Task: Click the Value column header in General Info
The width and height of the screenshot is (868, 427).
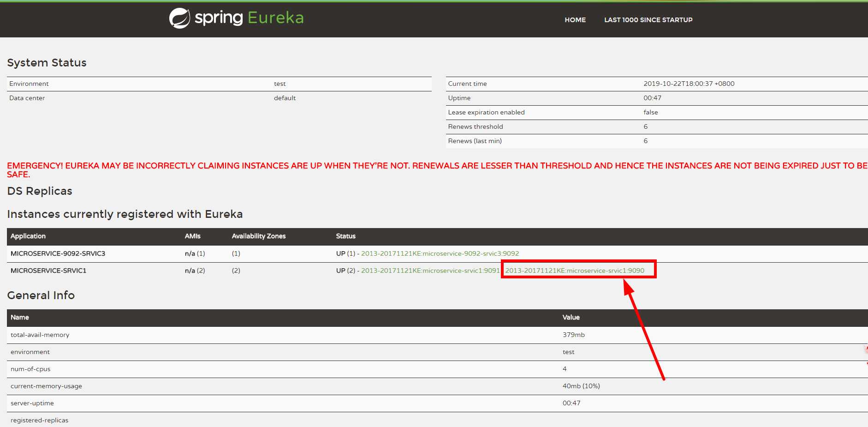Action: point(571,317)
